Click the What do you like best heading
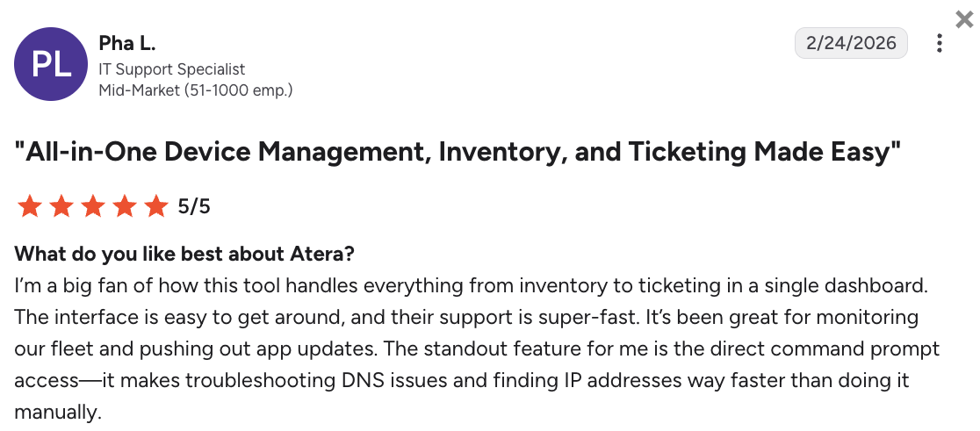Image resolution: width=980 pixels, height=431 pixels. click(184, 255)
